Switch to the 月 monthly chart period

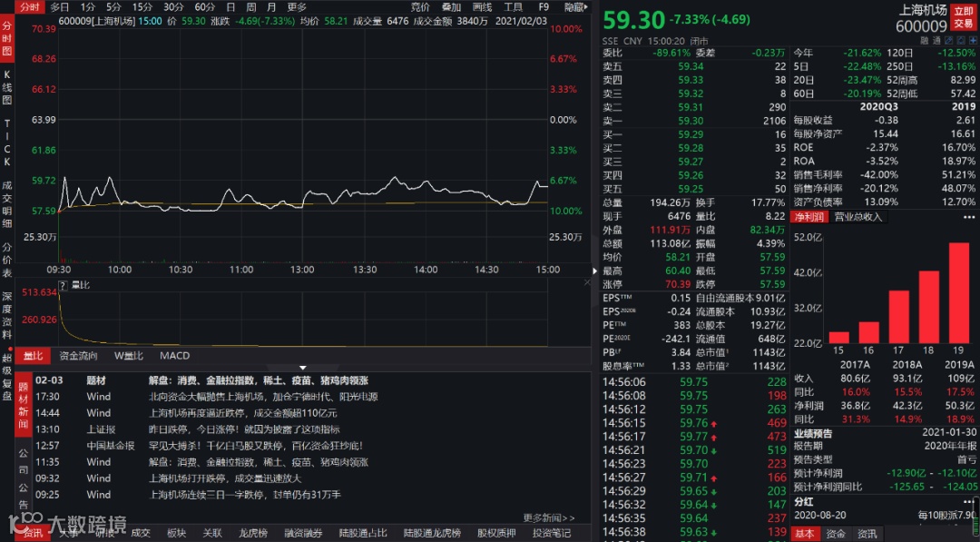(x=271, y=7)
